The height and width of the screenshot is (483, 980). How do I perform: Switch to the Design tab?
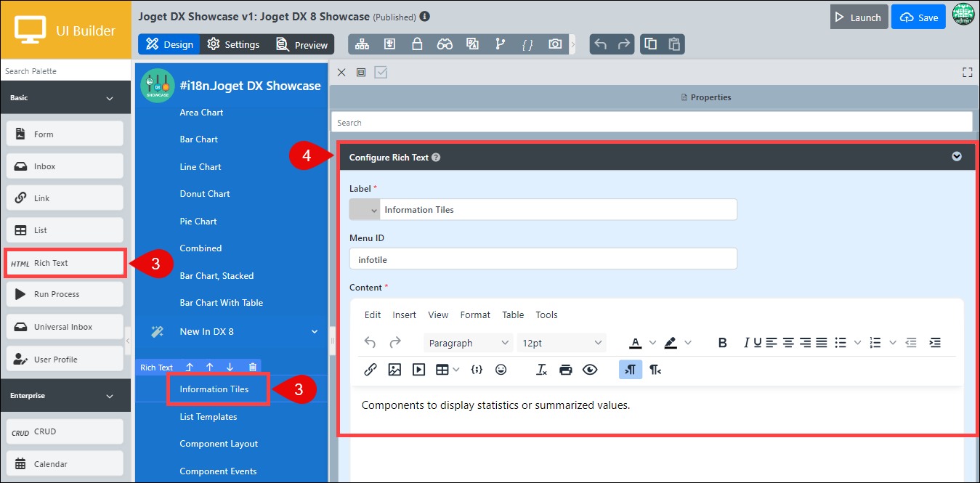[169, 44]
